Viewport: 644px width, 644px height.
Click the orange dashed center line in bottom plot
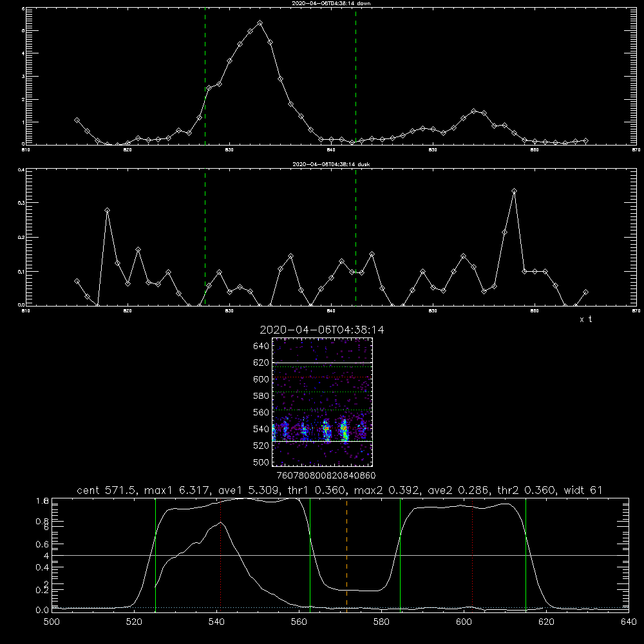coord(346,554)
